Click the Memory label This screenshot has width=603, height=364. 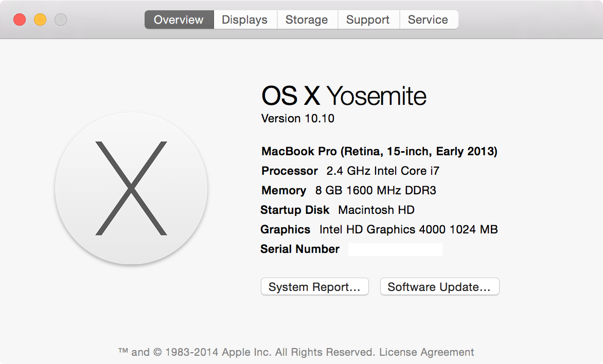click(284, 190)
